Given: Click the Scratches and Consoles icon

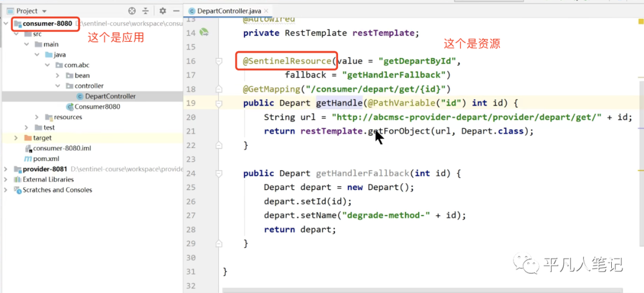Looking at the screenshot, I should click(17, 190).
